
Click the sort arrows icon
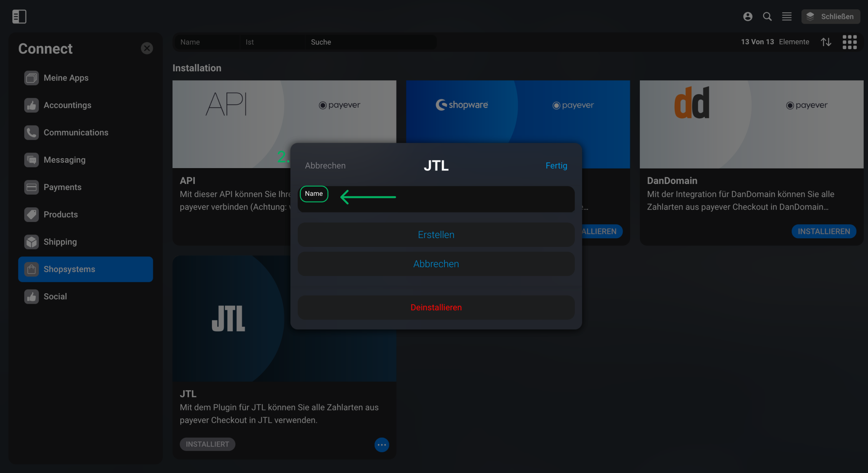click(x=826, y=42)
